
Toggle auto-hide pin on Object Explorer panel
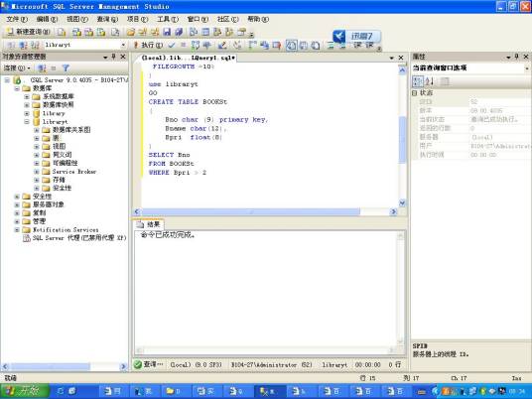pos(114,57)
